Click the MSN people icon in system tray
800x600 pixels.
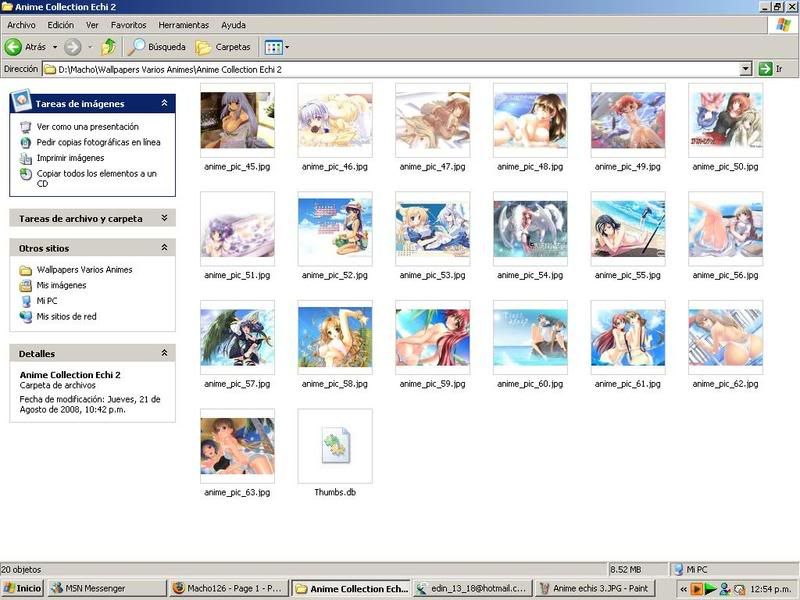click(x=724, y=589)
